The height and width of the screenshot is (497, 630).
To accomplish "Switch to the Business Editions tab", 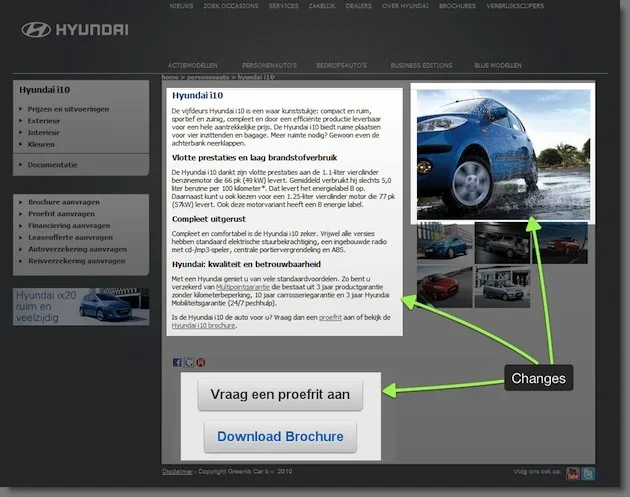I will 421,65.
